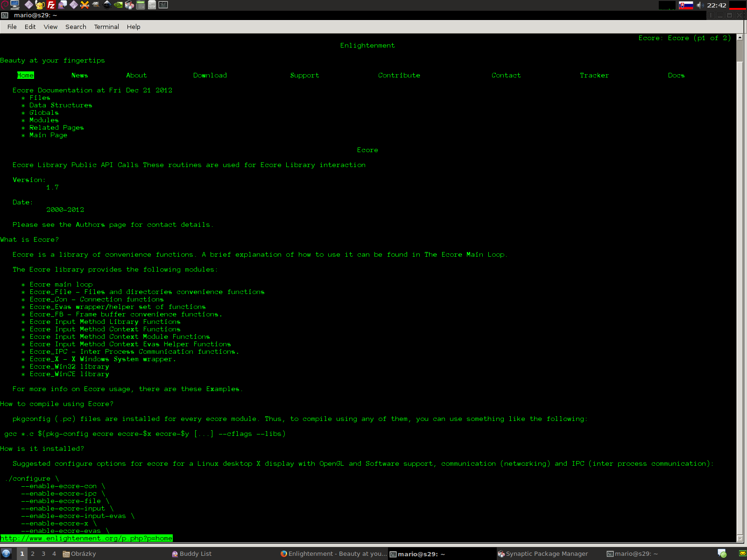Click the mail envelope tray icon

[x=742, y=553]
